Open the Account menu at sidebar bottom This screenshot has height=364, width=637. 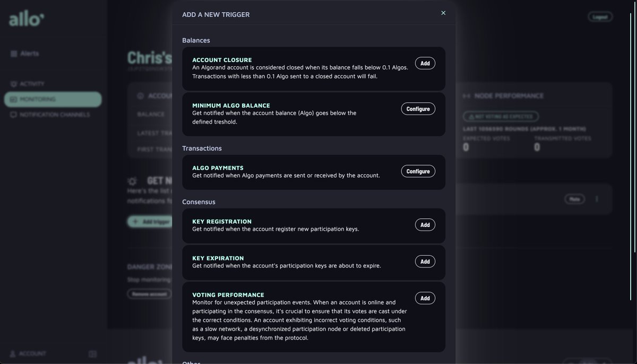(28, 353)
